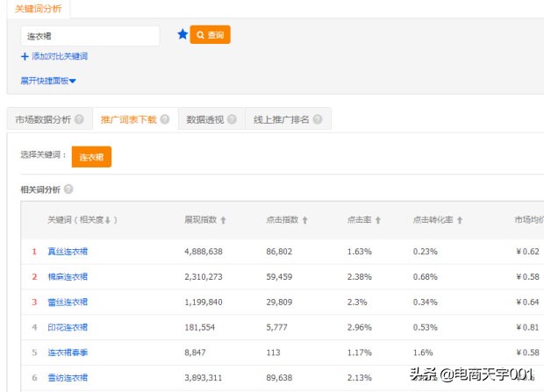
Task: Click the 4,888,638 impressions value
Action: coord(204,252)
